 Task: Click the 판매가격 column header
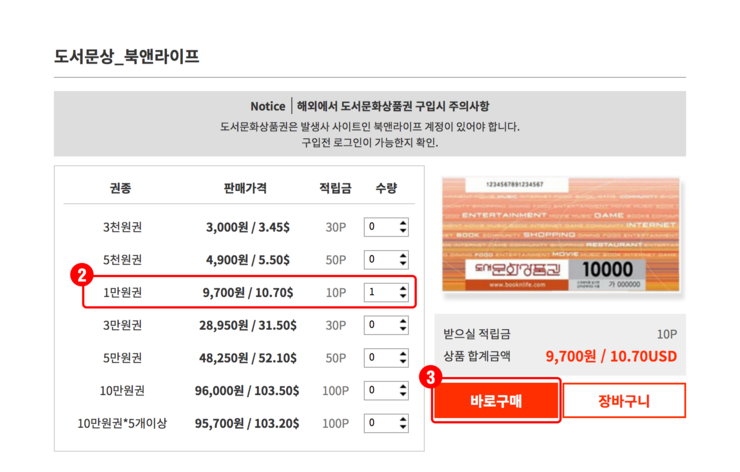coord(245,188)
